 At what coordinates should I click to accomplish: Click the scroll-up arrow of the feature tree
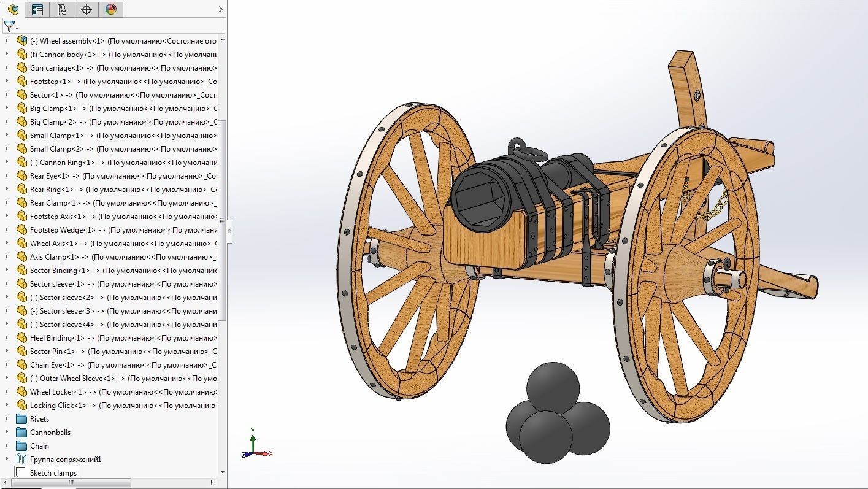pos(223,40)
